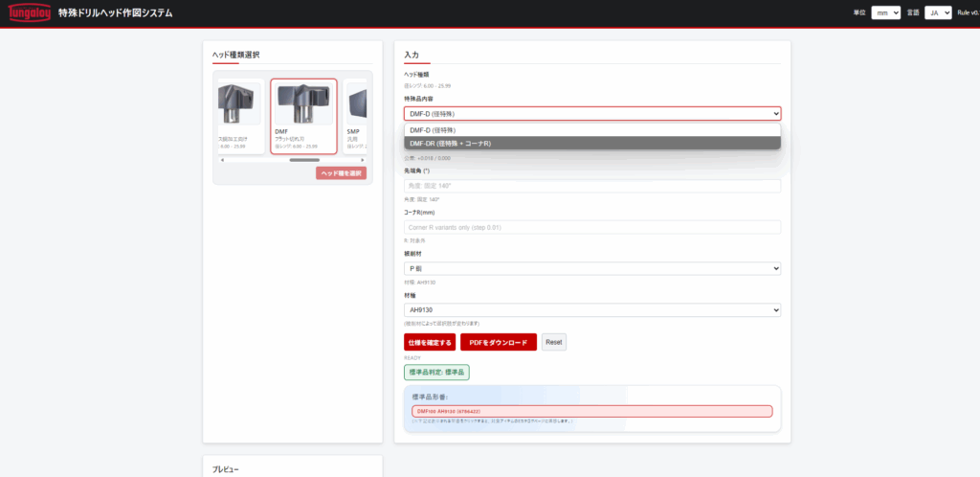Open the 単位 mm unit dropdown
This screenshot has width=980, height=477.
tap(885, 13)
